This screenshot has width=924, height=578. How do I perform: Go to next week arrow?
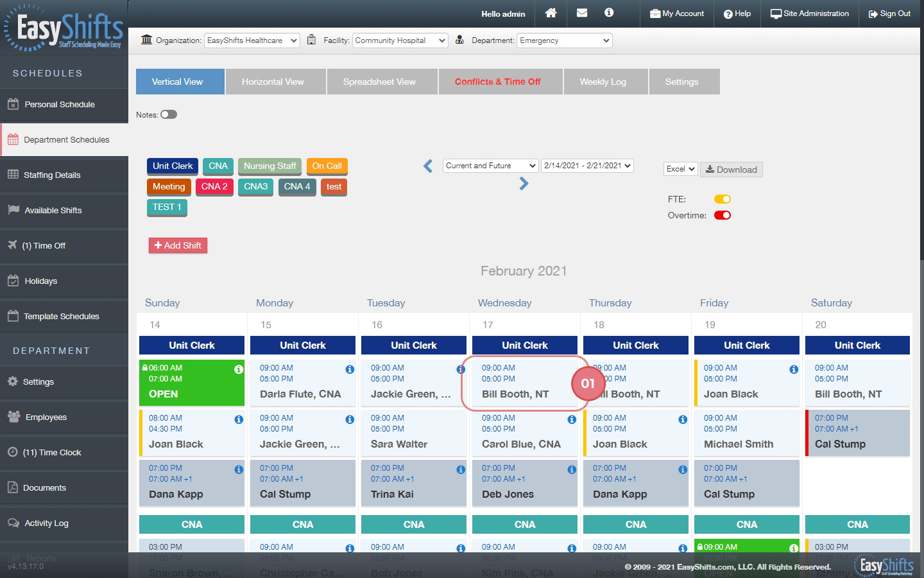(524, 184)
